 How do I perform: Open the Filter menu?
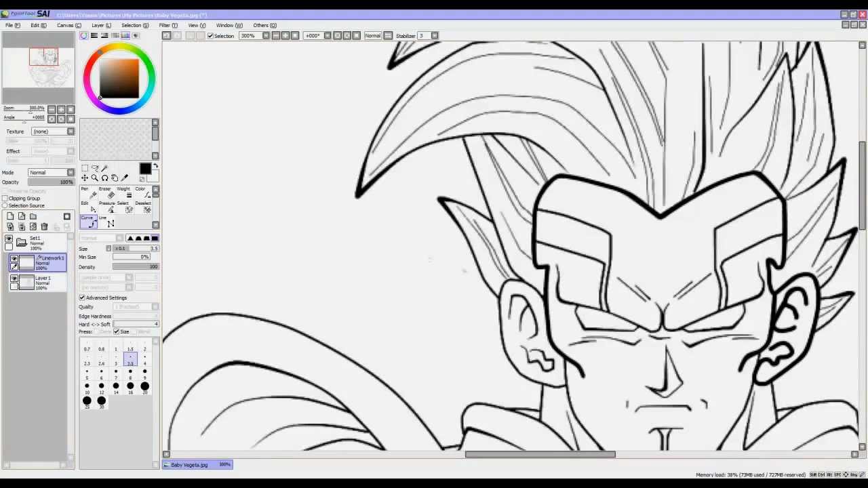click(x=168, y=25)
